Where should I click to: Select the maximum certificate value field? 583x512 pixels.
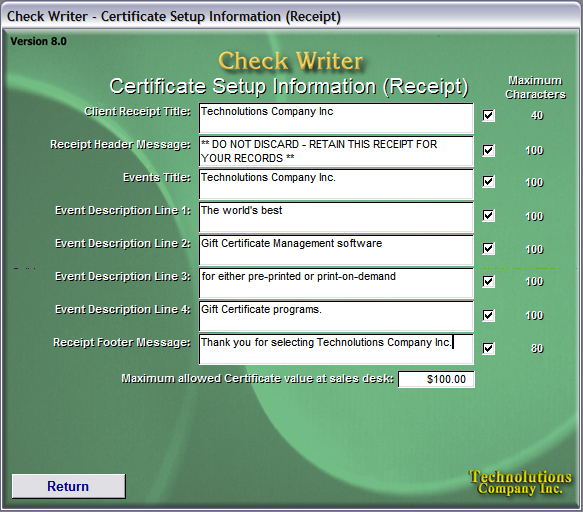[x=436, y=379]
